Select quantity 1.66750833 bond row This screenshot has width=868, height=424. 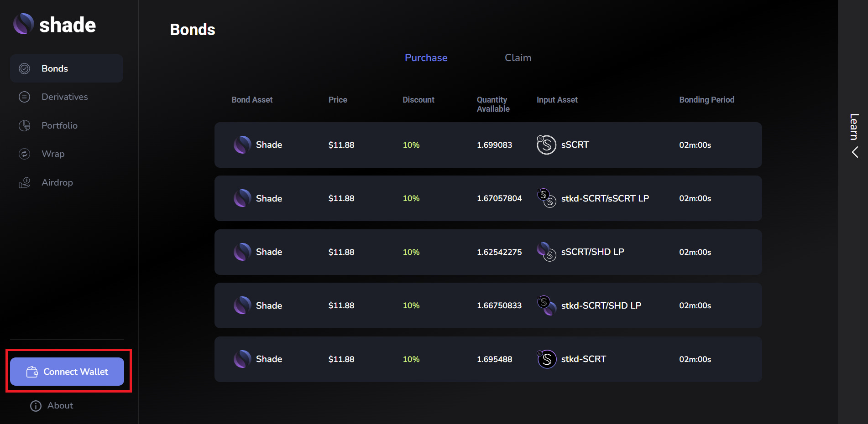pyautogui.click(x=499, y=305)
